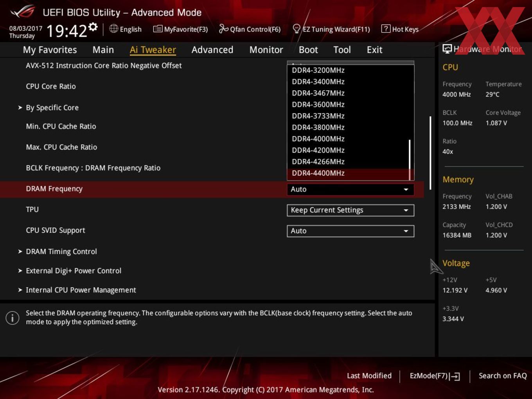Image resolution: width=532 pixels, height=399 pixels.
Task: Select BCLK Frequency : DRAM Frequency Ratio
Action: (x=93, y=168)
